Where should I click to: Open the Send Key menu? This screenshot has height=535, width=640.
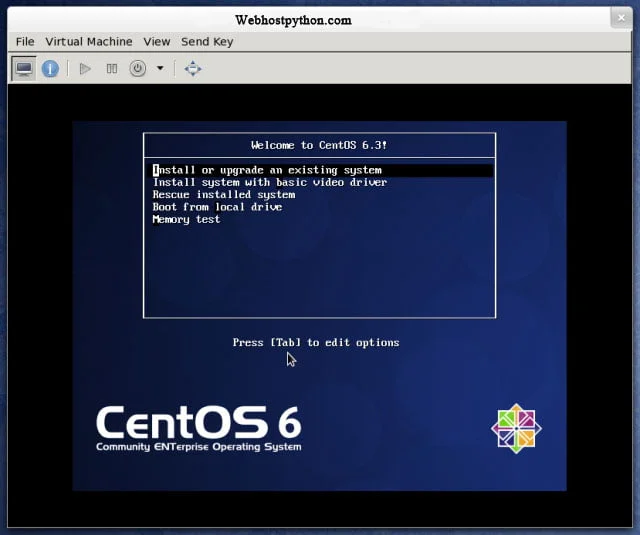[207, 42]
